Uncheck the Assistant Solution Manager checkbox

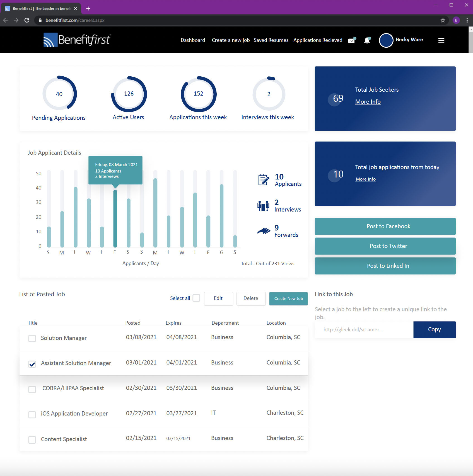click(x=32, y=364)
